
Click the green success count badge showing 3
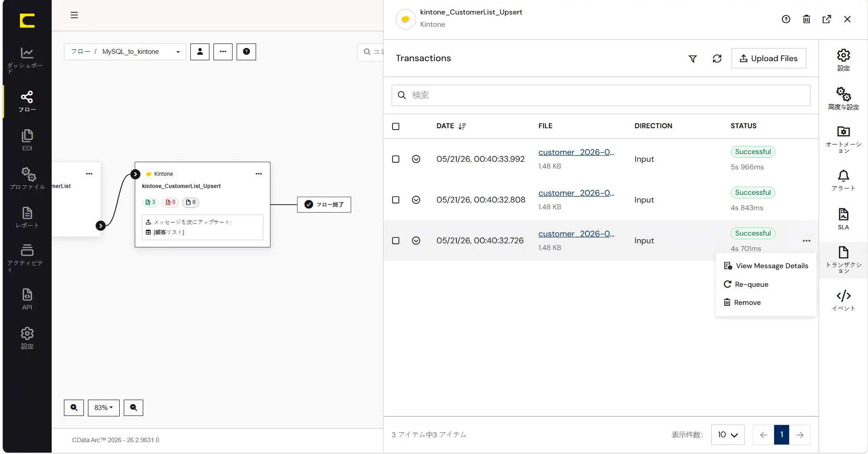(x=150, y=203)
